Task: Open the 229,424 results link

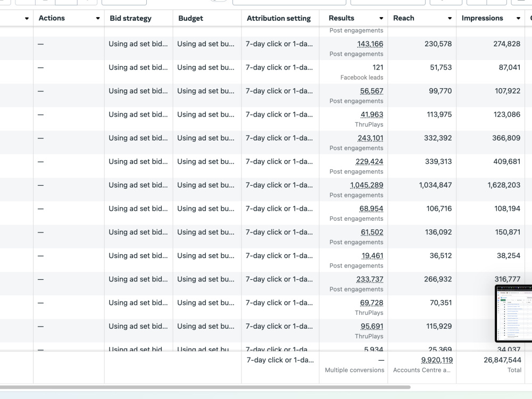Action: click(x=369, y=162)
